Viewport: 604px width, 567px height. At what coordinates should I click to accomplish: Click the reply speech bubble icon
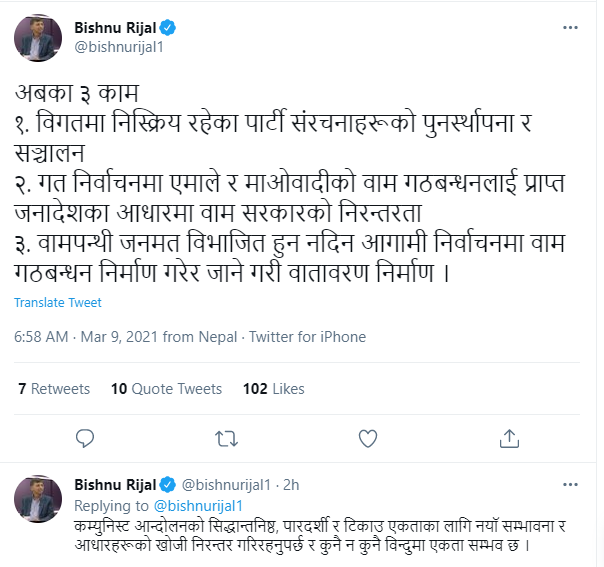click(85, 437)
